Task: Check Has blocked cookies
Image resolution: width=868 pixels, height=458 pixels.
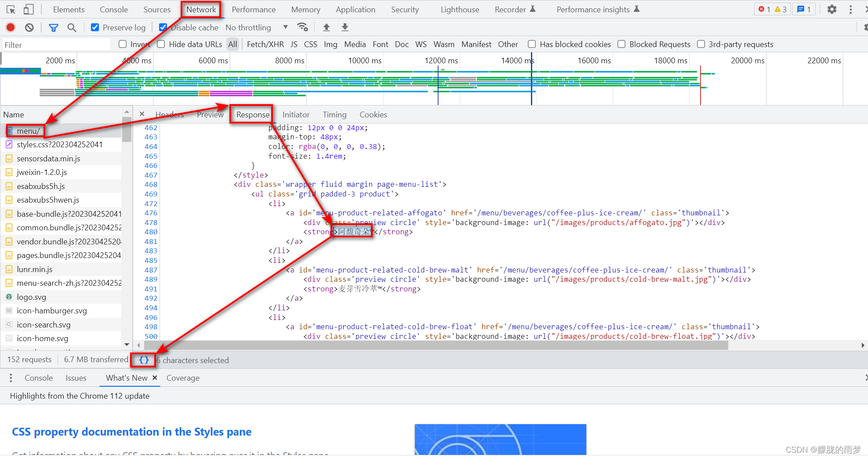Action: 532,44
